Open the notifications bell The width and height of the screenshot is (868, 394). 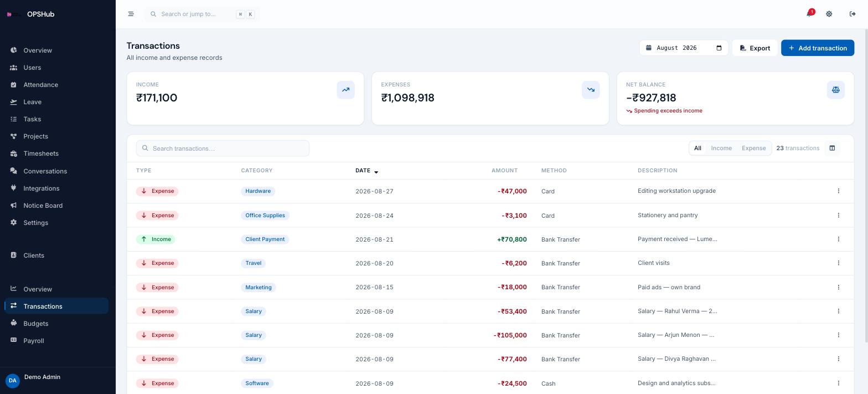click(x=809, y=14)
